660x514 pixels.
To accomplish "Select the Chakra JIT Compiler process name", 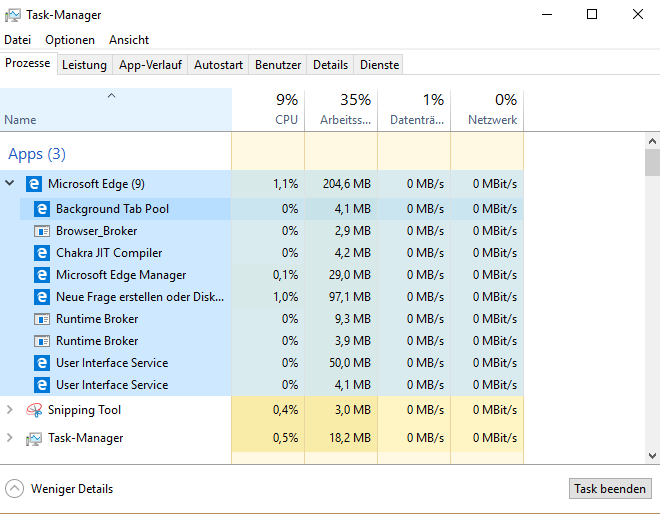I will (109, 253).
